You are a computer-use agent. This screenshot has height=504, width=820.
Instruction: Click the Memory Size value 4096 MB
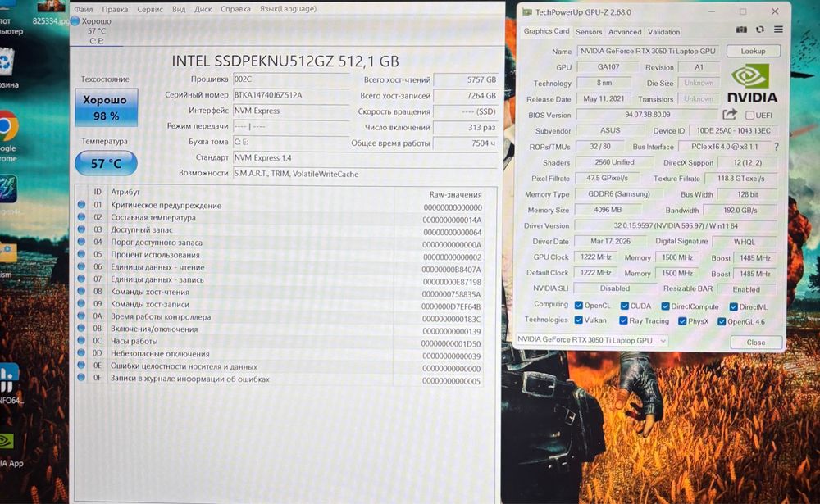608,210
